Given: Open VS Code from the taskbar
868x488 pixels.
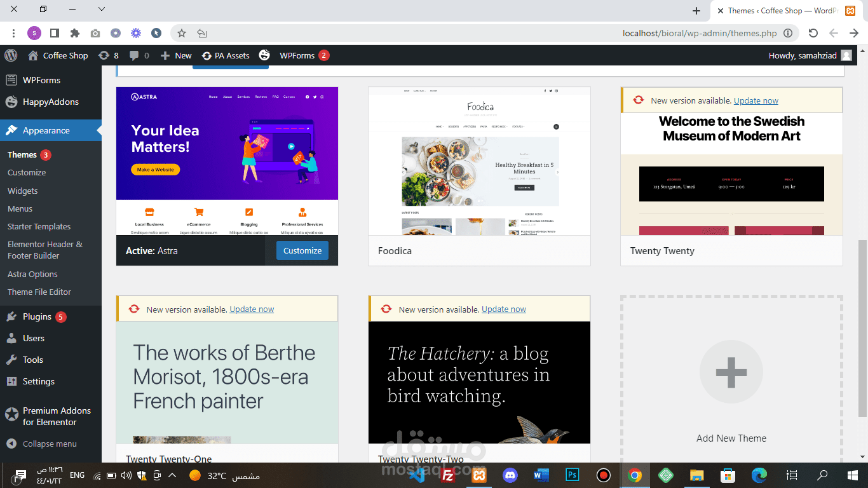Looking at the screenshot, I should [x=417, y=475].
